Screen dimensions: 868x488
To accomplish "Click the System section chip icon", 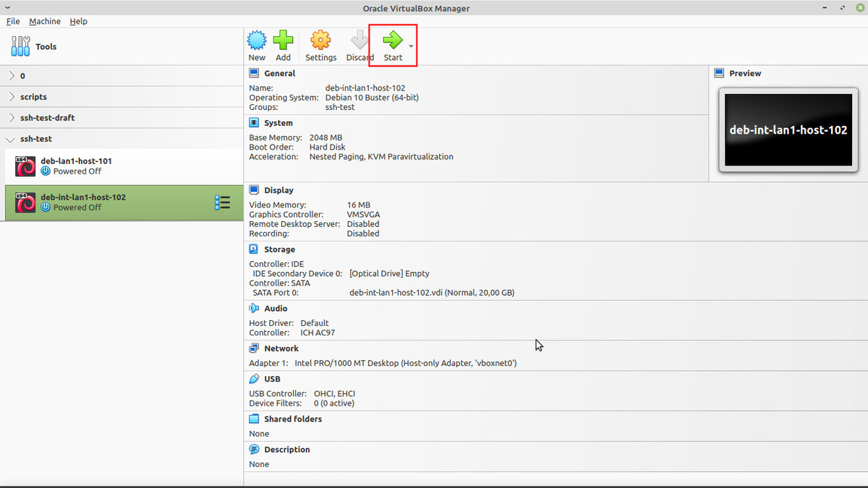I will click(254, 123).
